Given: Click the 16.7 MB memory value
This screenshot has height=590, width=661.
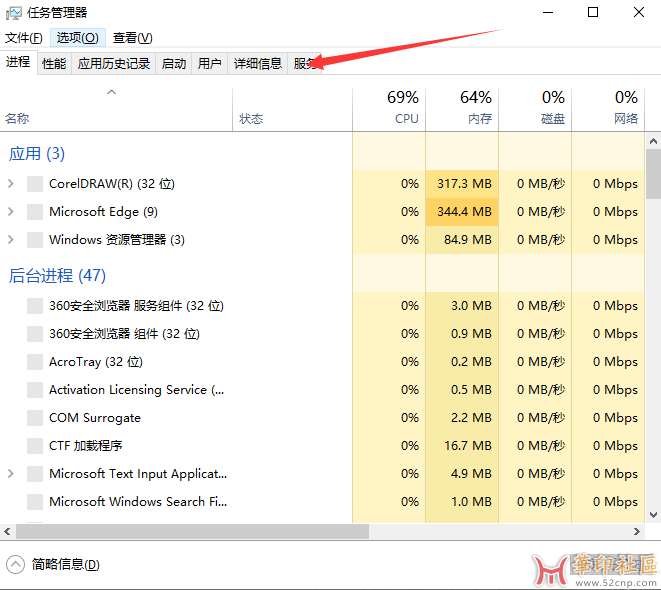Looking at the screenshot, I should click(468, 446).
